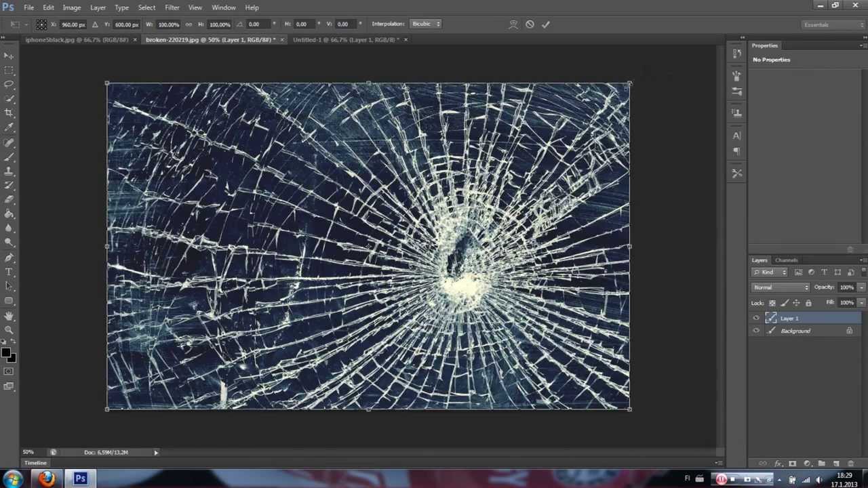Open Paragraph panel icon
Image resolution: width=868 pixels, height=488 pixels.
(737, 151)
